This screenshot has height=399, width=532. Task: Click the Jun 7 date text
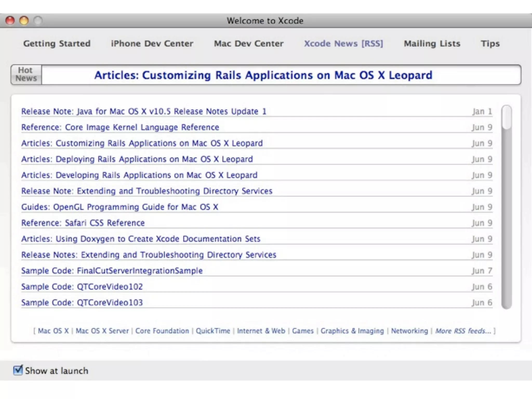coord(482,271)
